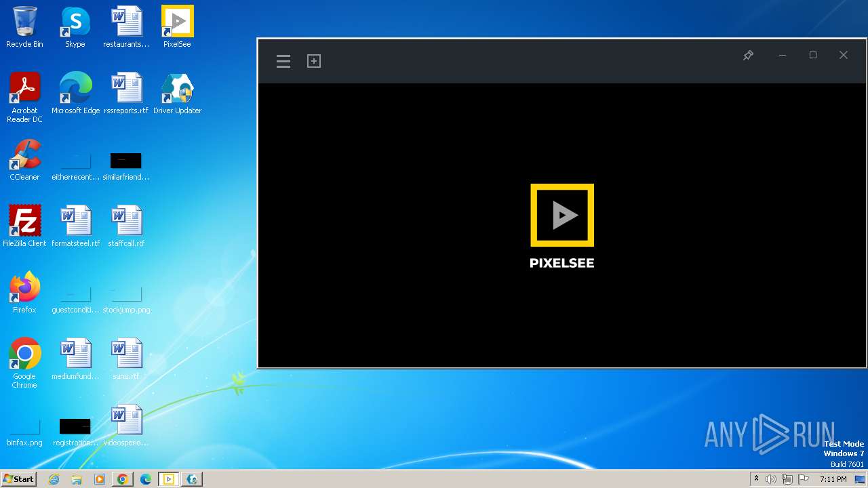Select the videosperio document icon
Screen dimensions: 868x488
[x=126, y=426]
